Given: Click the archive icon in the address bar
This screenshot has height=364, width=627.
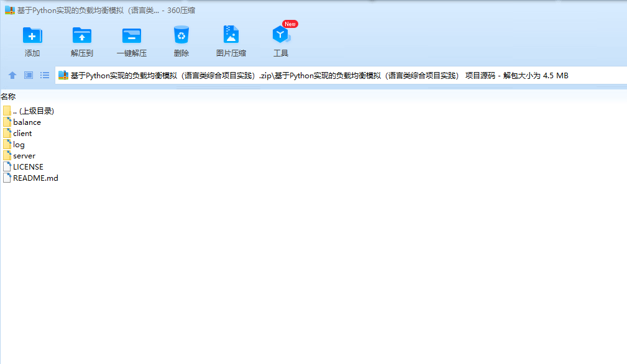Looking at the screenshot, I should tap(63, 75).
